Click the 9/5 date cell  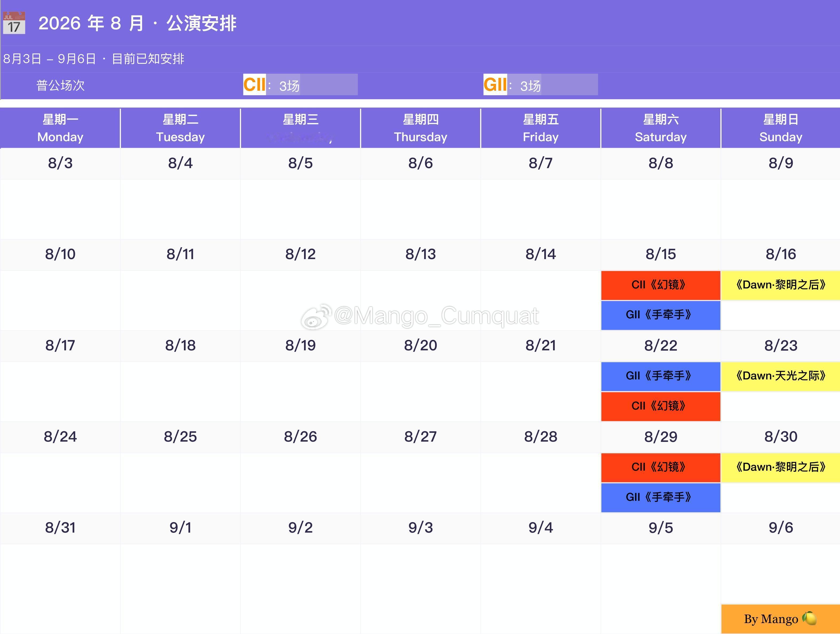[661, 528]
